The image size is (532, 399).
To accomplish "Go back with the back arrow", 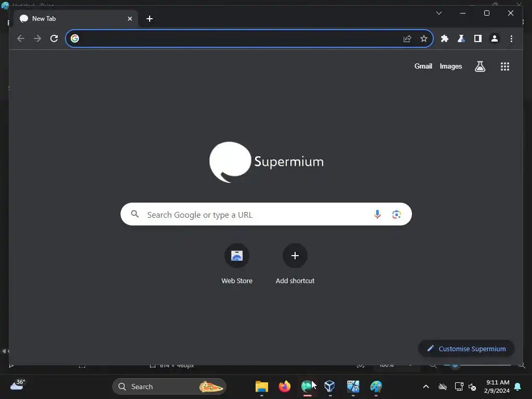I will tap(21, 38).
